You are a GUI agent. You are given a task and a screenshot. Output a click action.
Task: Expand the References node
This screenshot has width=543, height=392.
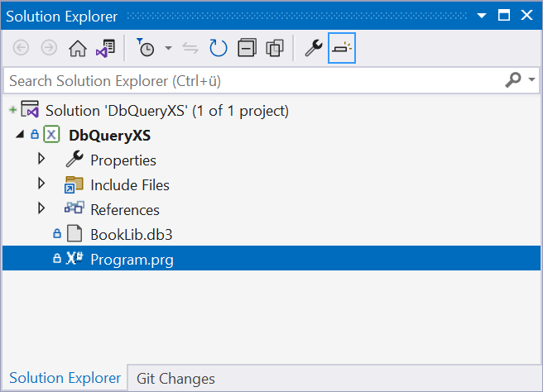[x=41, y=208]
